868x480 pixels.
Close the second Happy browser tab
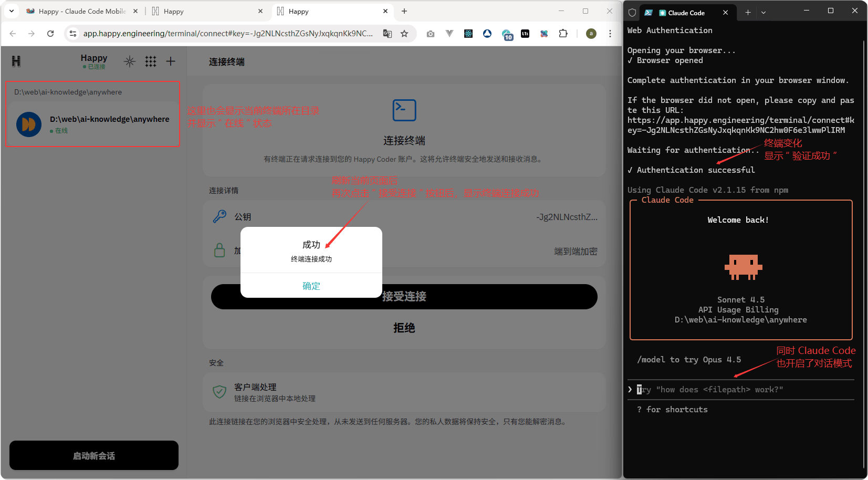coord(260,11)
